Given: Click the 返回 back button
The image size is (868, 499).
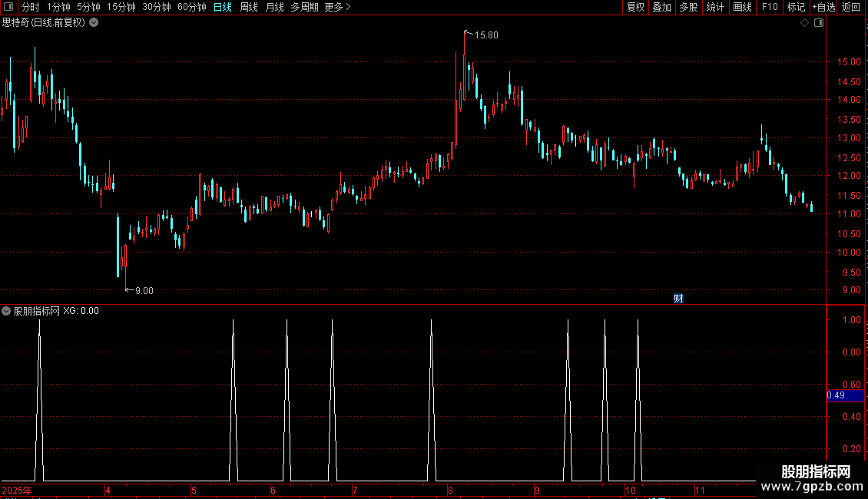Looking at the screenshot, I should (851, 7).
